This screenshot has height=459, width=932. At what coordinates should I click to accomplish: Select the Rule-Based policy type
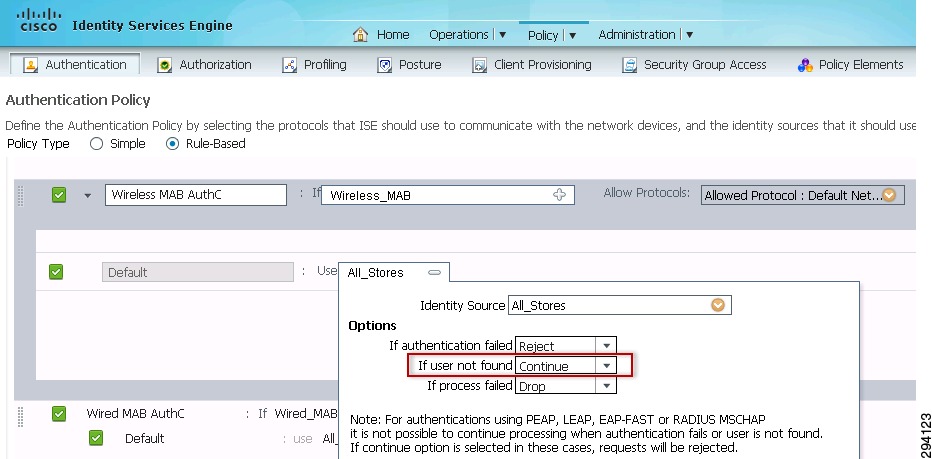[172, 144]
